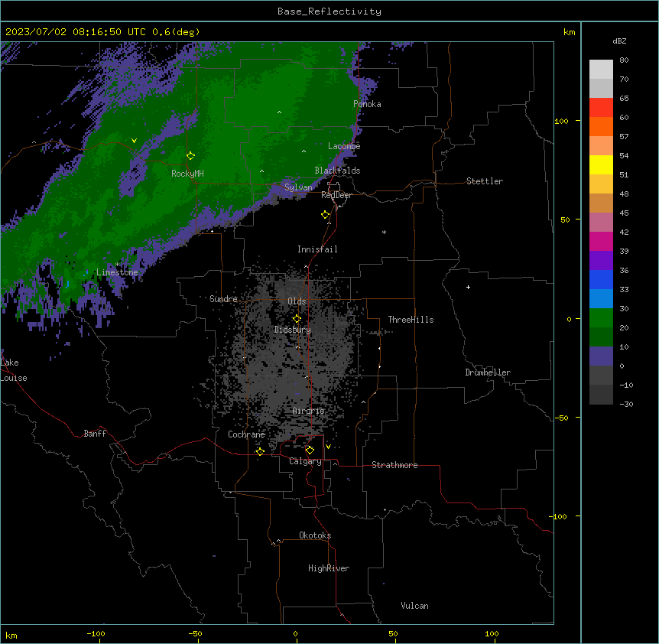The width and height of the screenshot is (659, 644).
Task: Click the Lake Louise label
Action: [x=14, y=370]
